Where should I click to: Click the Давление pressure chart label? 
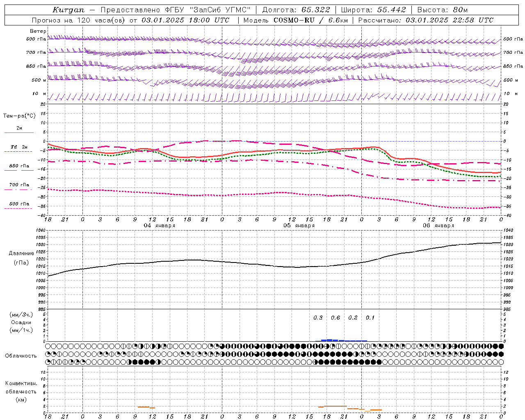(21, 253)
